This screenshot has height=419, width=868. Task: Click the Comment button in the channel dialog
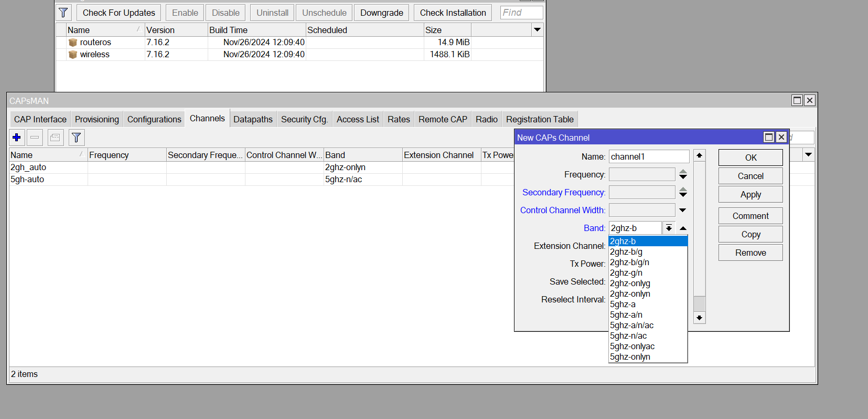coord(751,216)
